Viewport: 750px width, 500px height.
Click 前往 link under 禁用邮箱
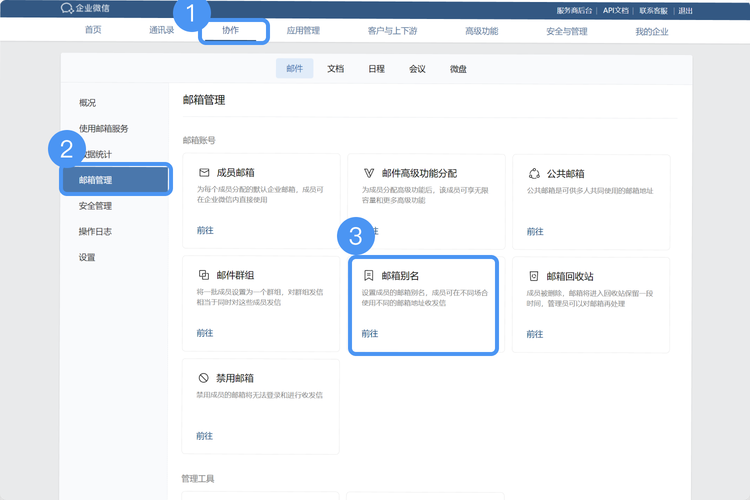point(205,436)
